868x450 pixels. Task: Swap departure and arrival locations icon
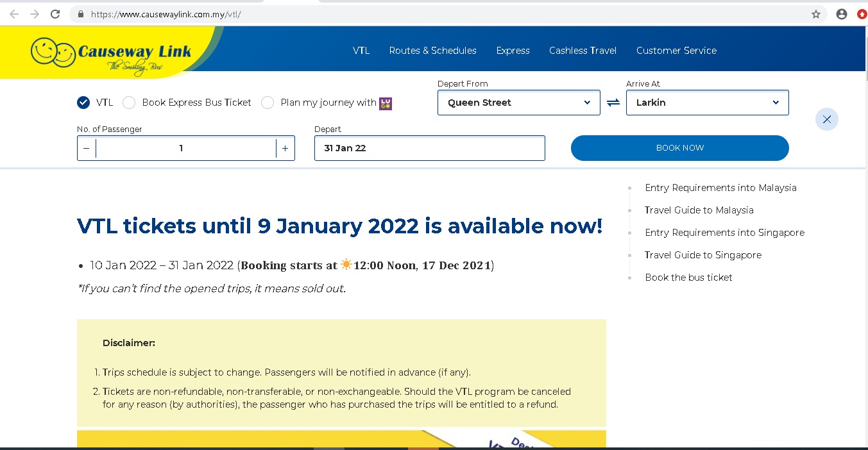[613, 103]
